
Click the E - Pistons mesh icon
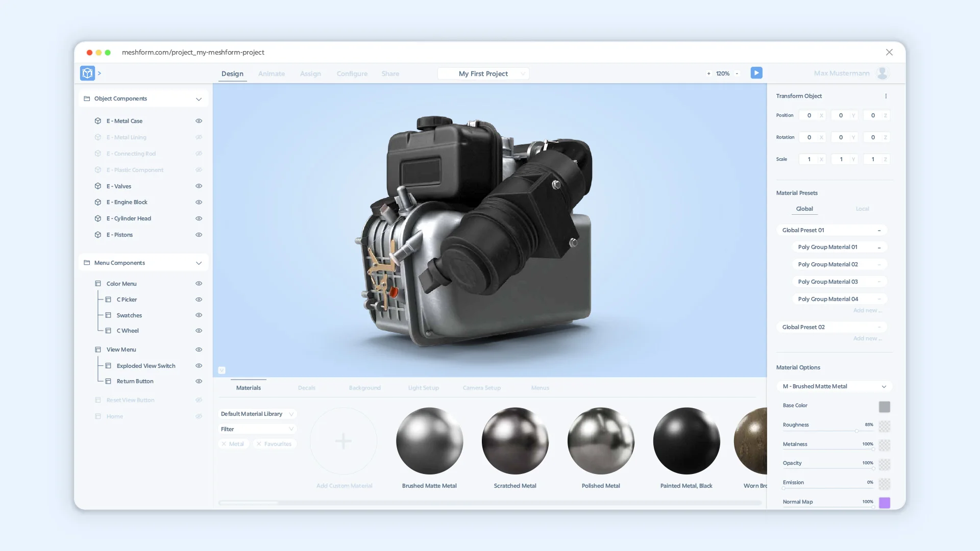tap(97, 235)
